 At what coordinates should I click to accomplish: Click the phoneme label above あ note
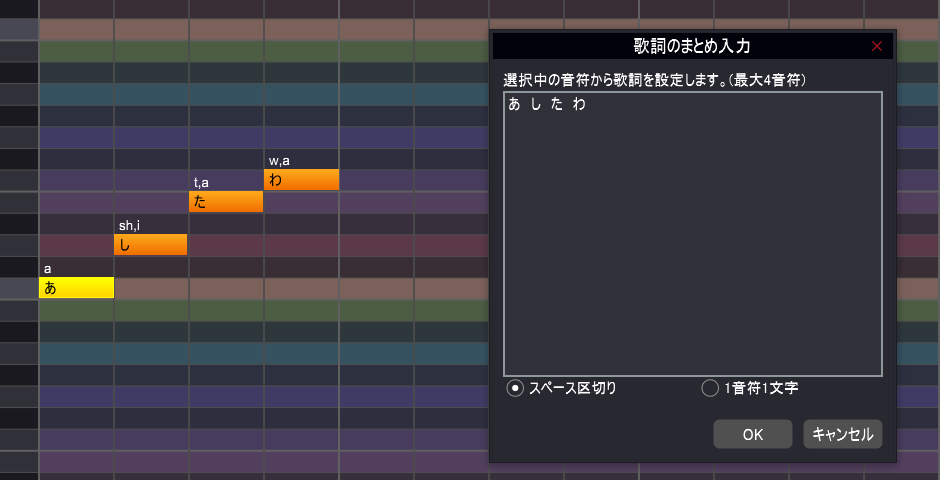click(x=47, y=269)
